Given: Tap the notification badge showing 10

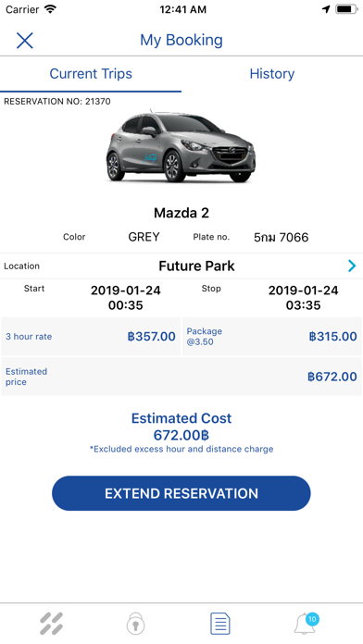Looking at the screenshot, I should pyautogui.click(x=312, y=619).
